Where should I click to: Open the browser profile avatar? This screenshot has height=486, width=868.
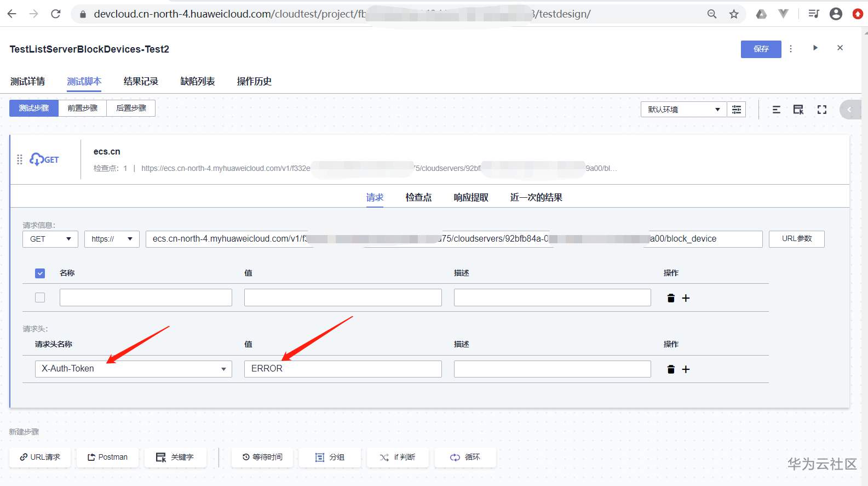836,14
